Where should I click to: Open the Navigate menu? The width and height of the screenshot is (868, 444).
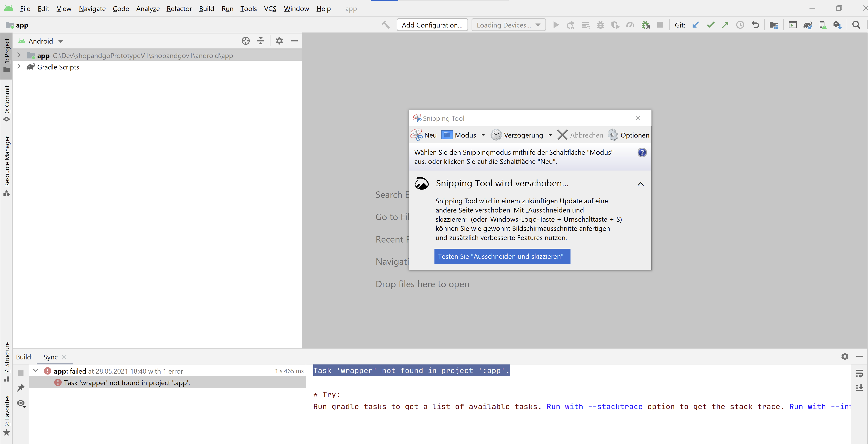[x=92, y=8]
